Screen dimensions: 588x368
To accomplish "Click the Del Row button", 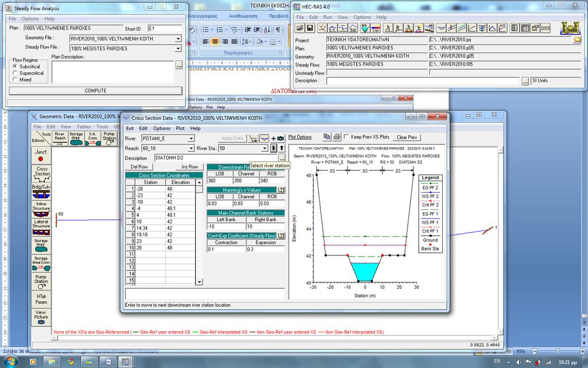I will pyautogui.click(x=139, y=167).
